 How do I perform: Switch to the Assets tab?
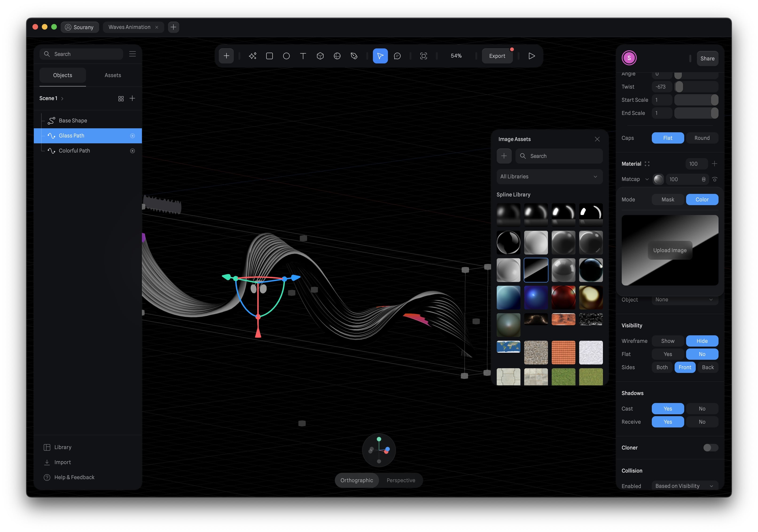pyautogui.click(x=113, y=75)
